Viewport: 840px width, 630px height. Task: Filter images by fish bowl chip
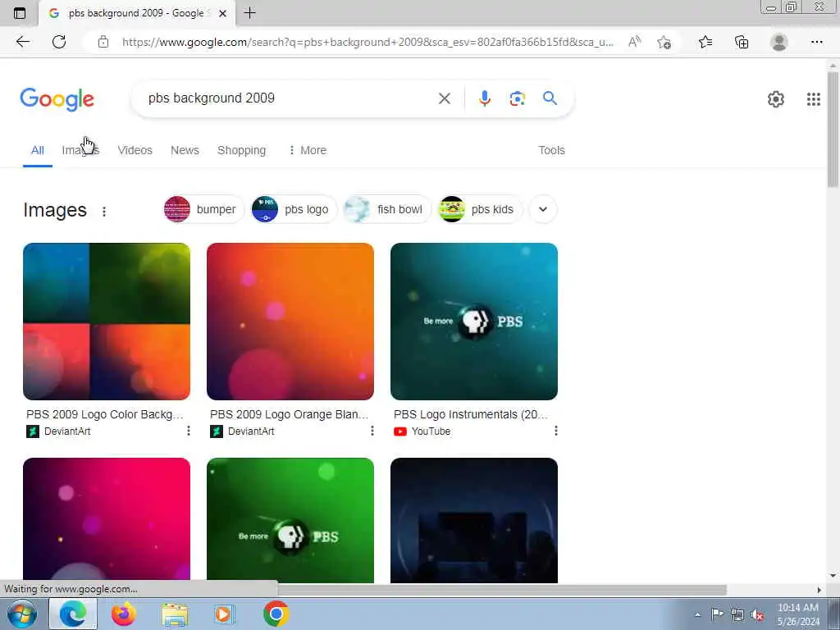(x=387, y=209)
